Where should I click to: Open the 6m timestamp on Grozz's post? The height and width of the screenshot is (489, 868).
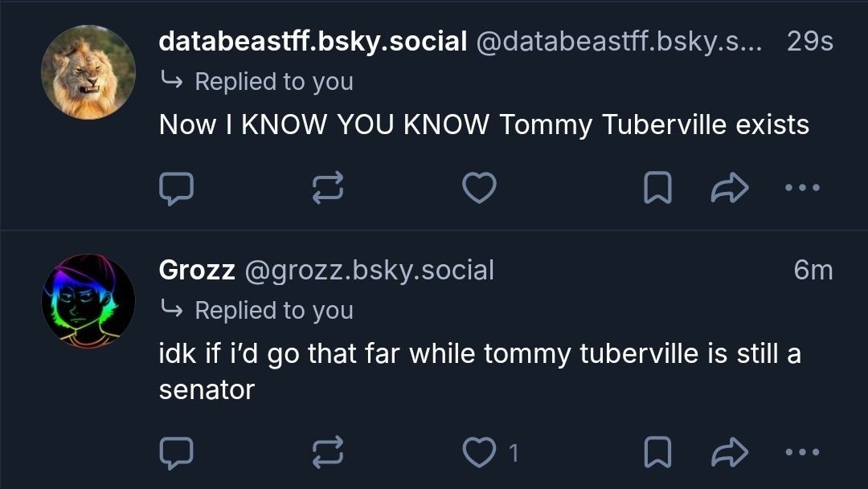[813, 271]
